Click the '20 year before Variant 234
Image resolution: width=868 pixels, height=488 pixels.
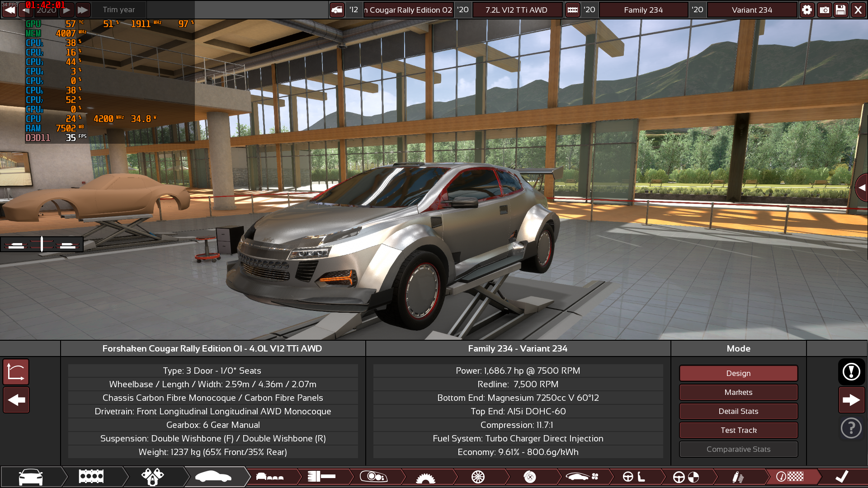[698, 9]
